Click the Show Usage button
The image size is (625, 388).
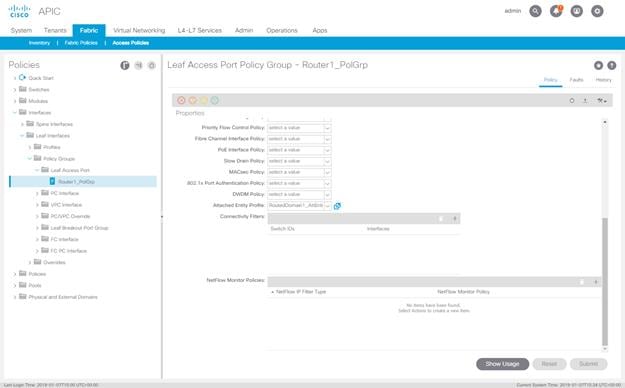coord(503,364)
